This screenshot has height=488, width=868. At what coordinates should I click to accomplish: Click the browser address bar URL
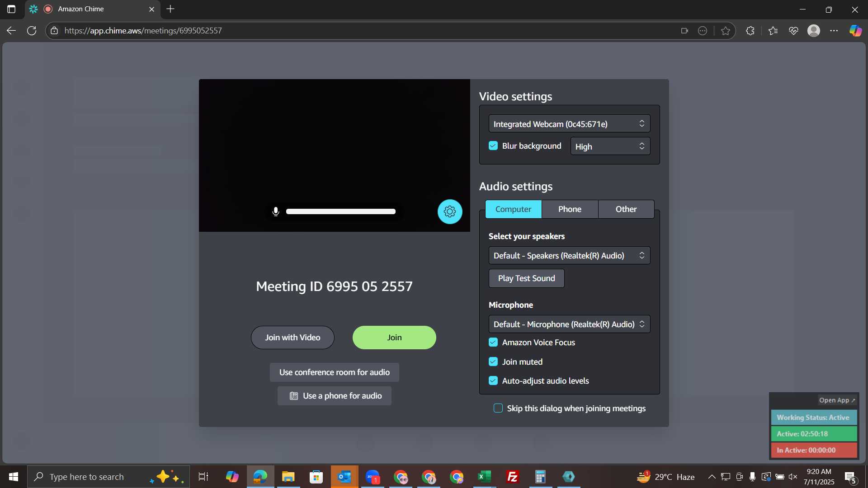coord(143,31)
